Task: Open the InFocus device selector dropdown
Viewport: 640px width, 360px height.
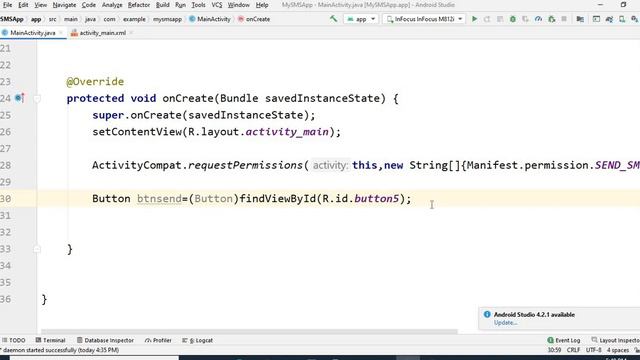Action: (x=424, y=19)
